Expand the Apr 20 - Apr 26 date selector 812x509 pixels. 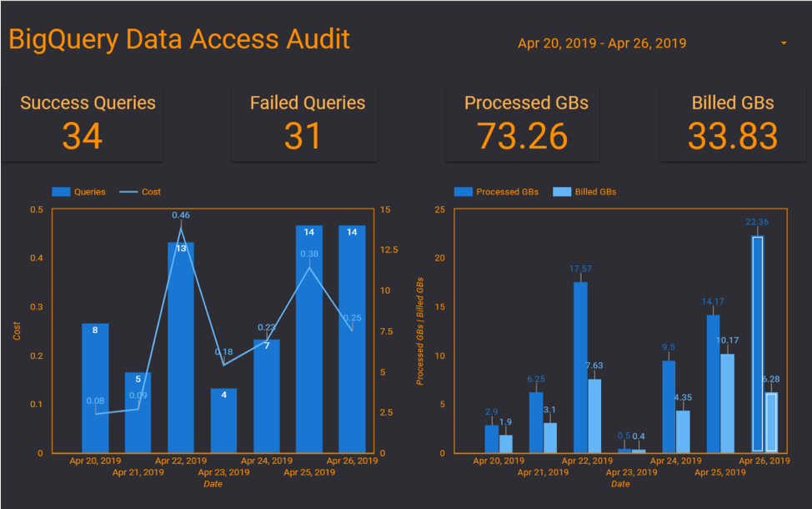(x=602, y=43)
